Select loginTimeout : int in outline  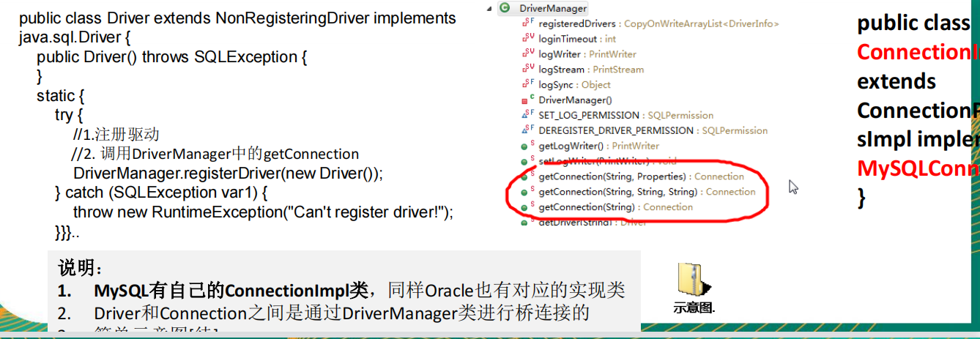577,39
